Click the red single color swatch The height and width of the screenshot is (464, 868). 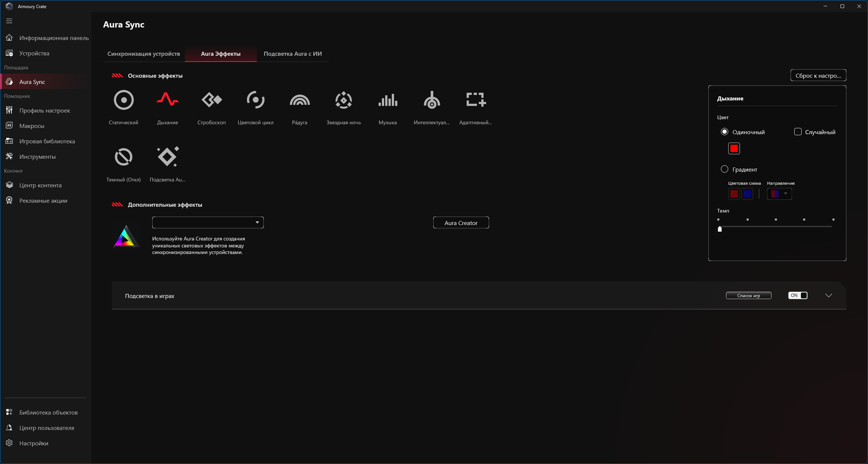point(734,148)
